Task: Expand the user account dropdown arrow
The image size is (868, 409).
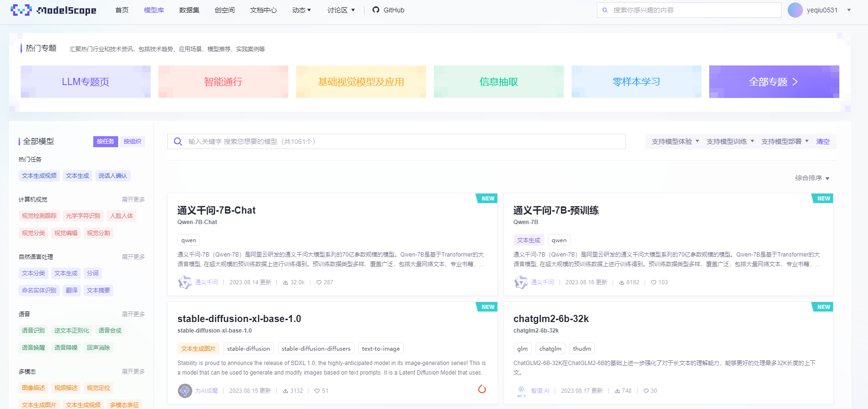Action: 849,10
